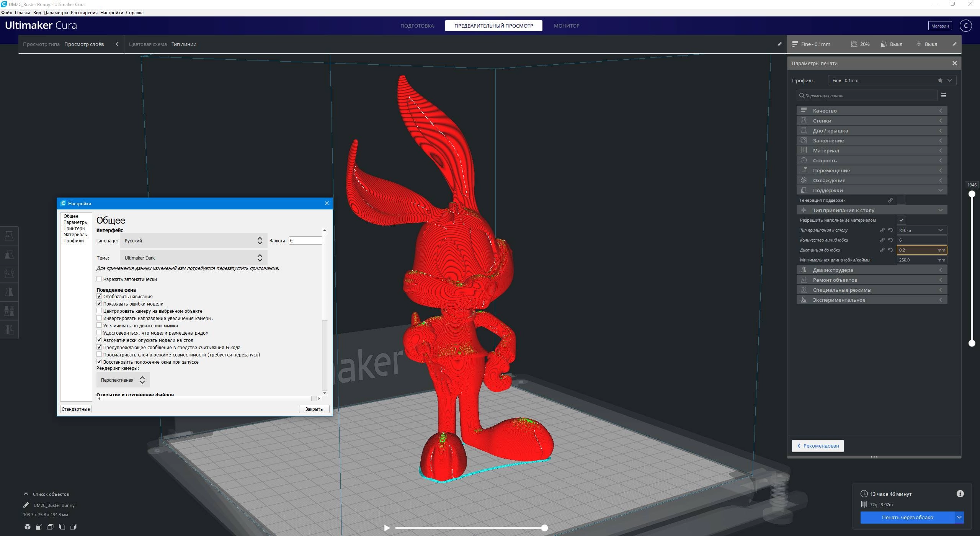Play the layer simulation
The height and width of the screenshot is (536, 980).
coord(387,528)
